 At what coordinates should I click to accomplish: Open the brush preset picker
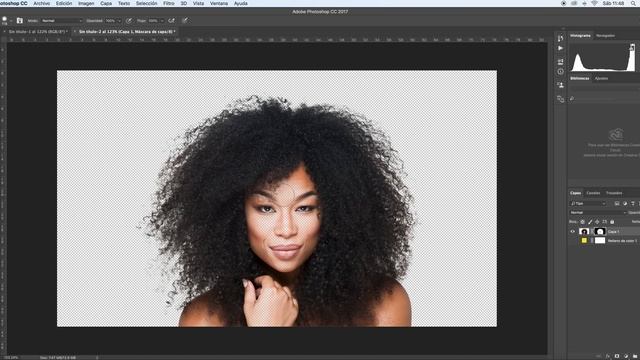[x=6, y=20]
